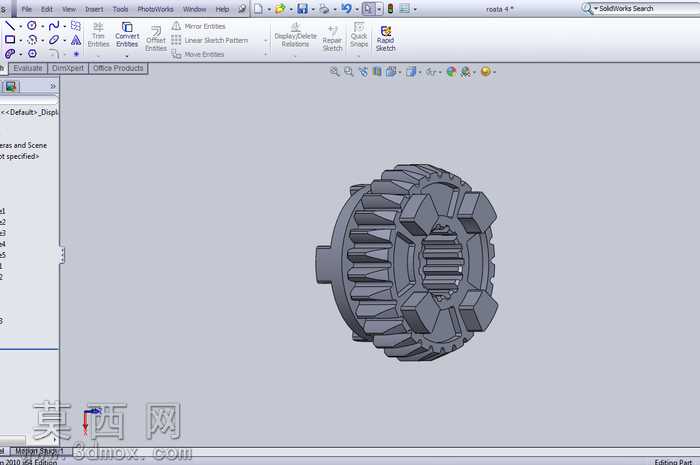The width and height of the screenshot is (700, 465).
Task: Click the Zoom to Fit icon
Action: pos(334,71)
